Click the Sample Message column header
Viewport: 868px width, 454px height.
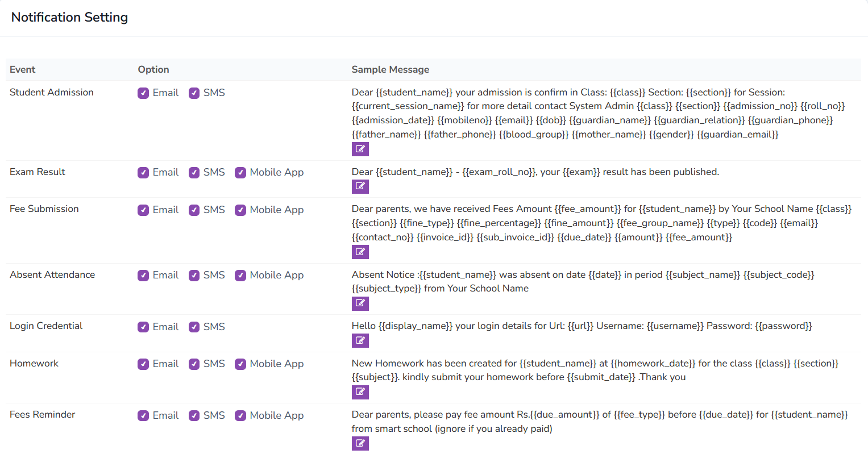click(390, 69)
